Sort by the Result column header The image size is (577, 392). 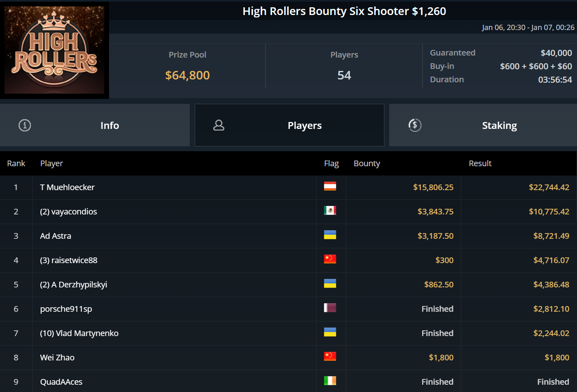click(x=480, y=163)
